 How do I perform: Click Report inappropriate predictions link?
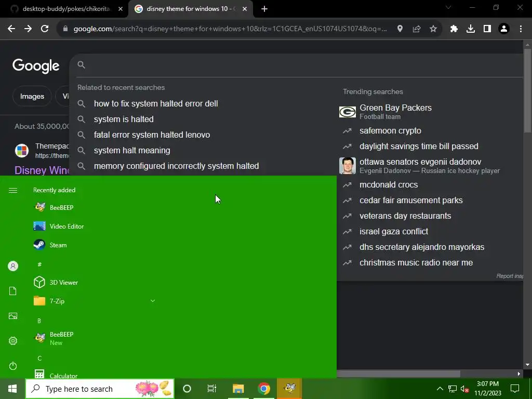pos(510,276)
